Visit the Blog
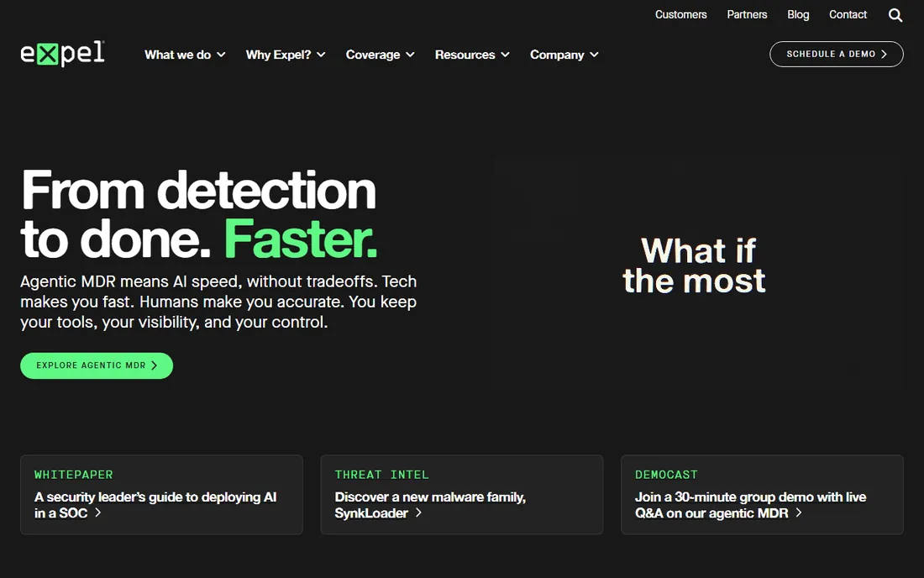 (x=798, y=15)
